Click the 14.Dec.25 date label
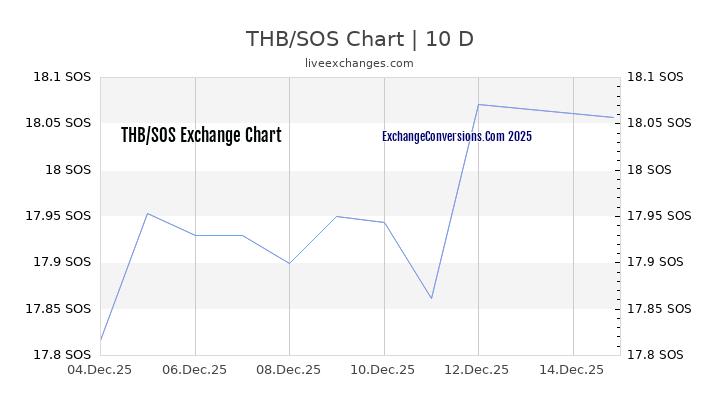The height and width of the screenshot is (405, 720). coord(573,370)
